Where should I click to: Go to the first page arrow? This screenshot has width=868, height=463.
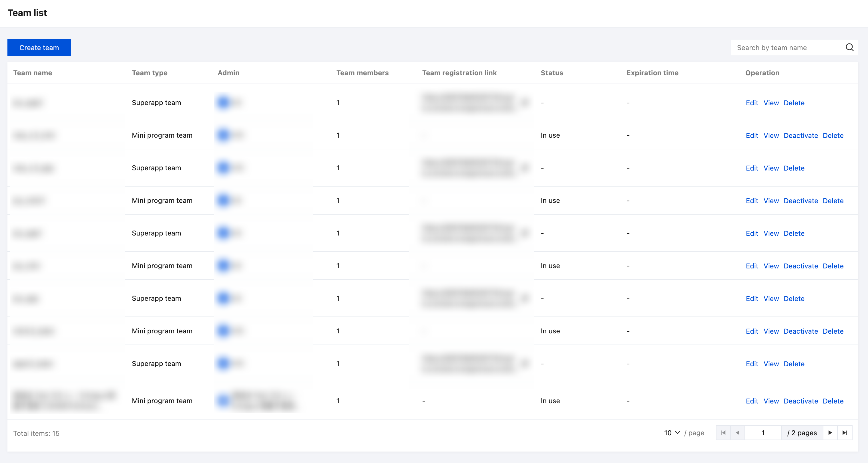click(723, 433)
